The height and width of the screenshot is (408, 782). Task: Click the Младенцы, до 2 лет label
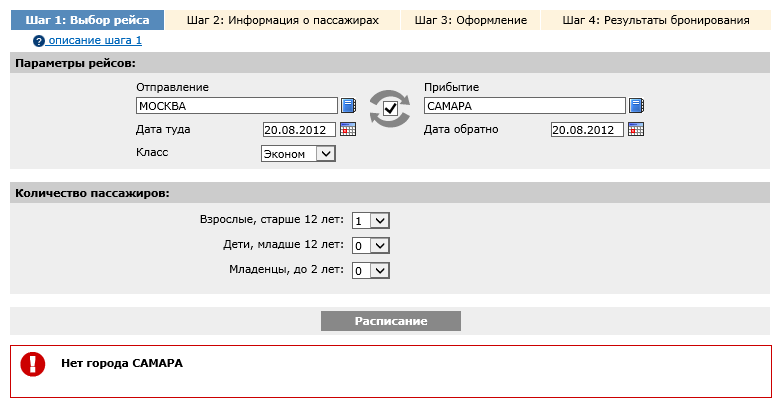(286, 269)
